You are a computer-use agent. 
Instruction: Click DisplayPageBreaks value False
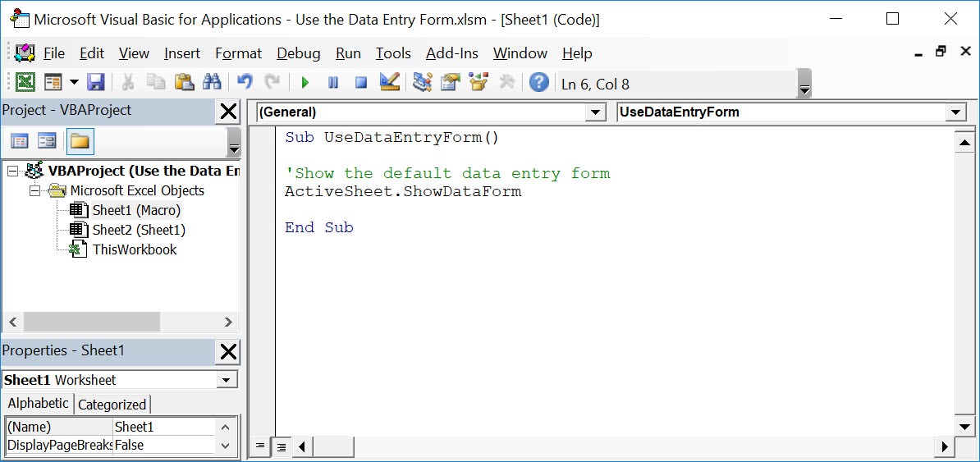164,445
